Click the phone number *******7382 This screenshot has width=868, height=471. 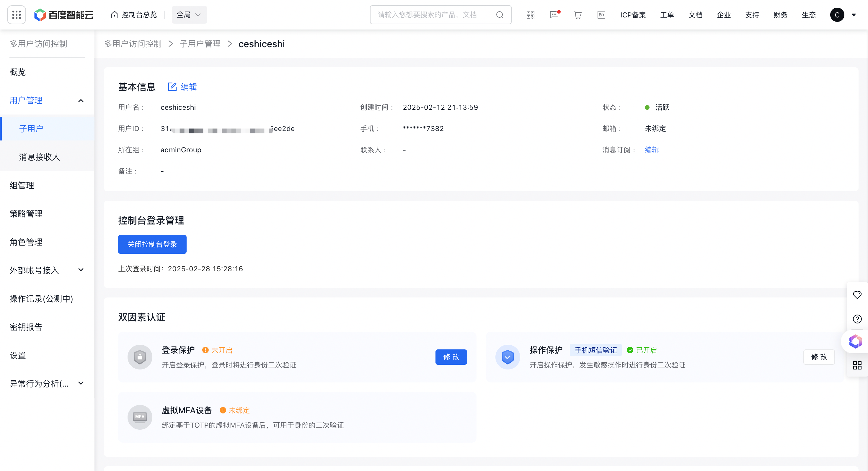coord(423,129)
